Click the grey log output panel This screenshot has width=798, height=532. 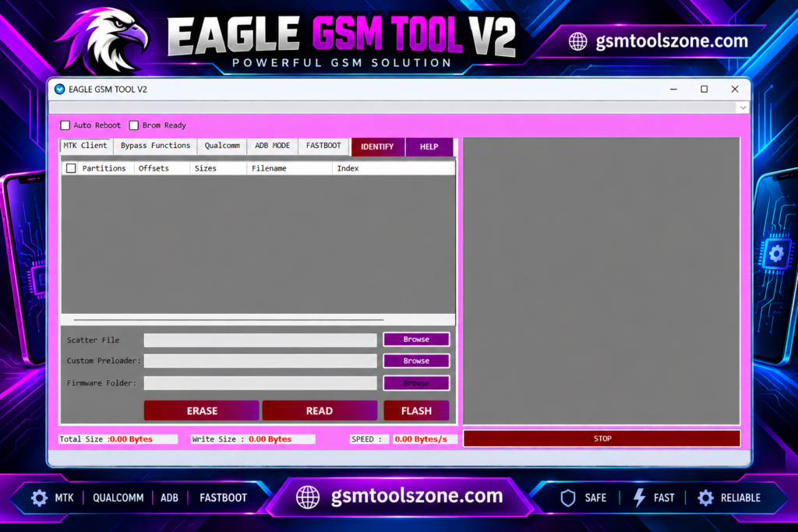tap(602, 281)
